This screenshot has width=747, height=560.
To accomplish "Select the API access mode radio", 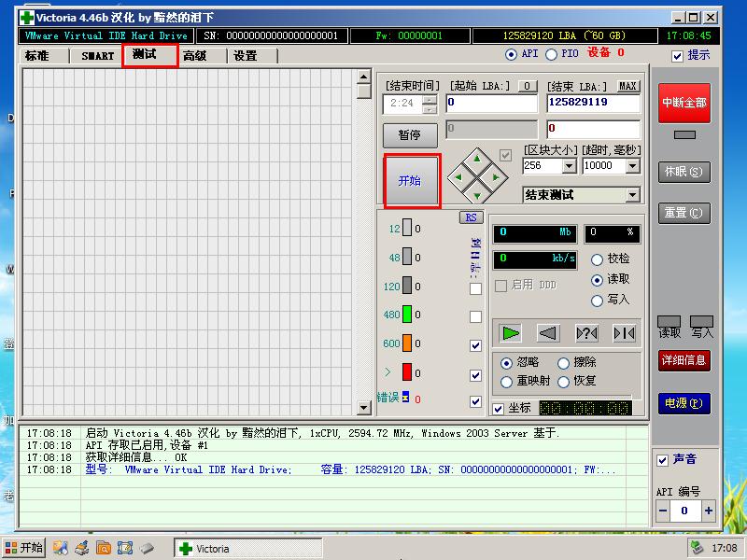I will [511, 54].
